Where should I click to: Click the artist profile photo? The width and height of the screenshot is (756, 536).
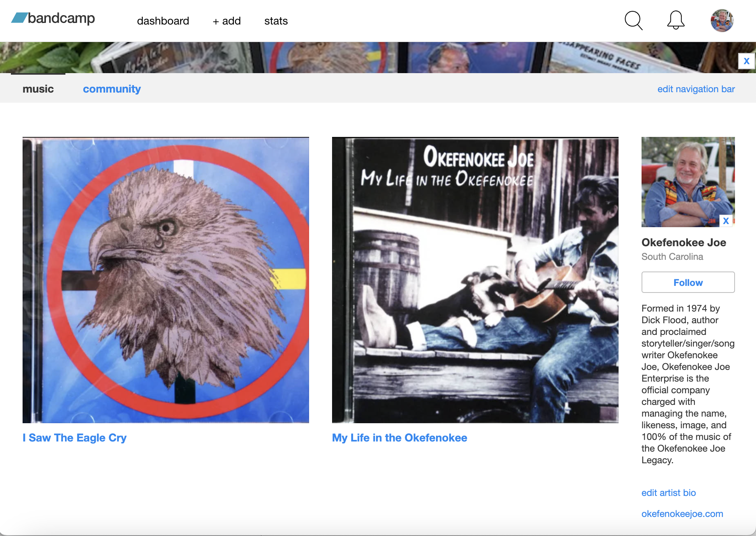click(688, 182)
